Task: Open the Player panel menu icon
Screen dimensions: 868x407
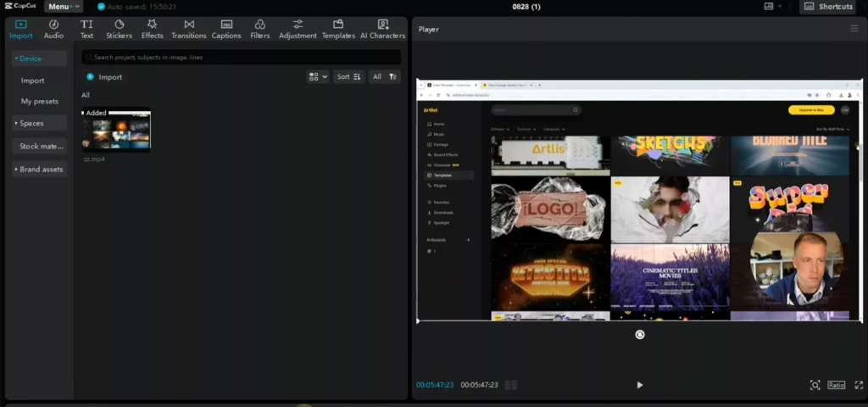Action: coord(854,29)
